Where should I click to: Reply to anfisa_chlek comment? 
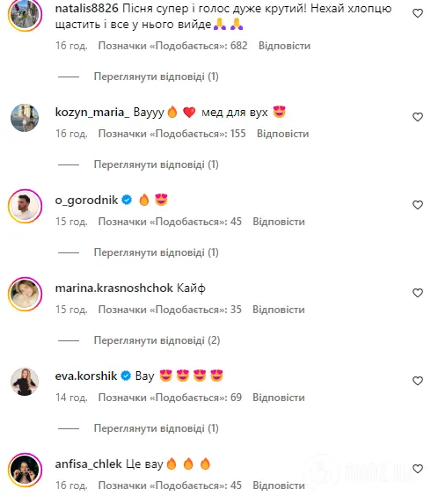click(279, 486)
